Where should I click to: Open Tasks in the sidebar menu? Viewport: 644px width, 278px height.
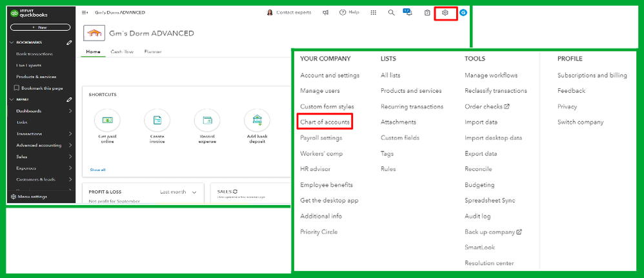22,123
